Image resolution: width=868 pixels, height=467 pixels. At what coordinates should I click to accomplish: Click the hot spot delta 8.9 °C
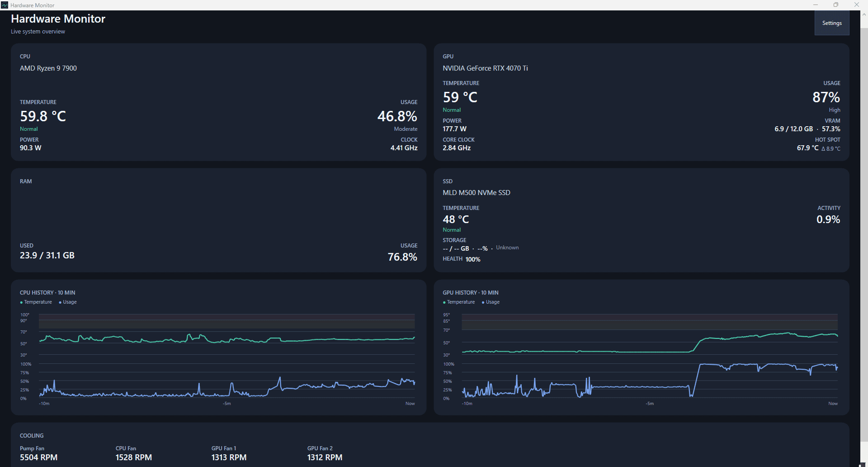pos(831,148)
